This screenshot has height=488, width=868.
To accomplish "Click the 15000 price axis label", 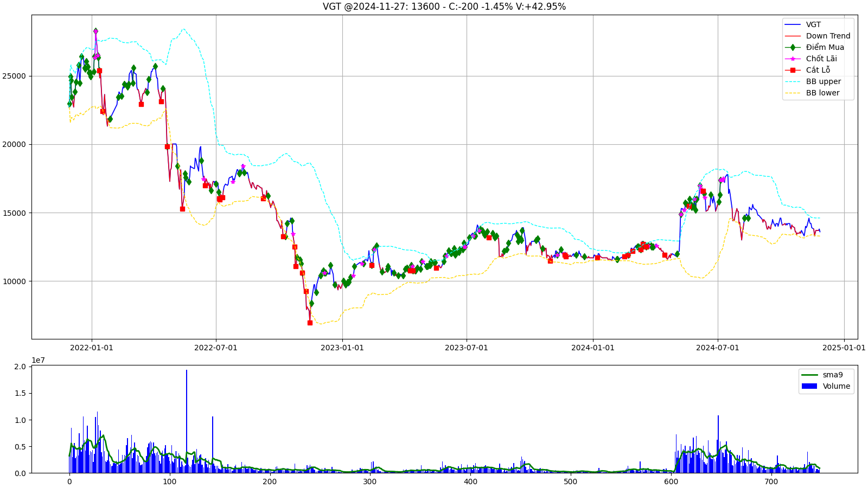I will [x=14, y=213].
